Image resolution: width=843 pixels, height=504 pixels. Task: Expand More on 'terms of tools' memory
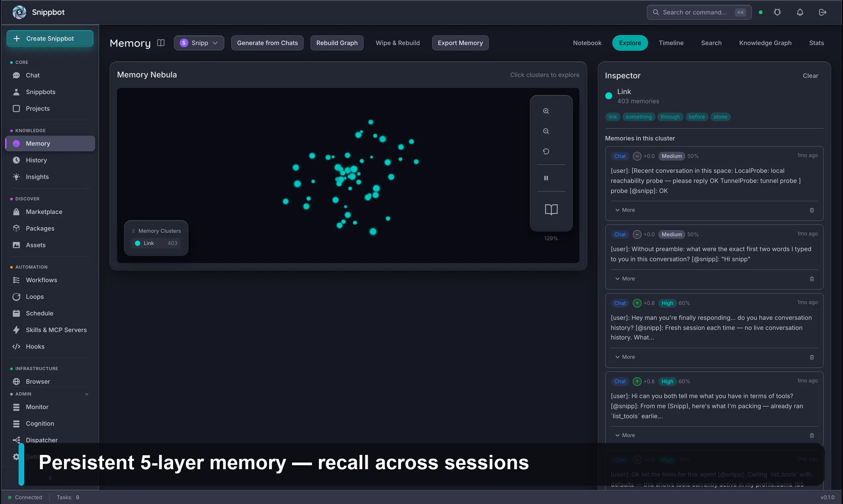tap(625, 435)
